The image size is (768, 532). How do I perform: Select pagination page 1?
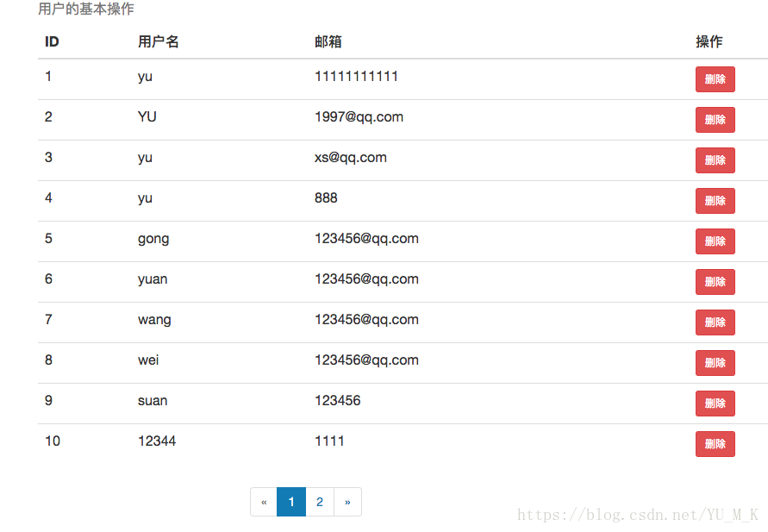tap(291, 502)
